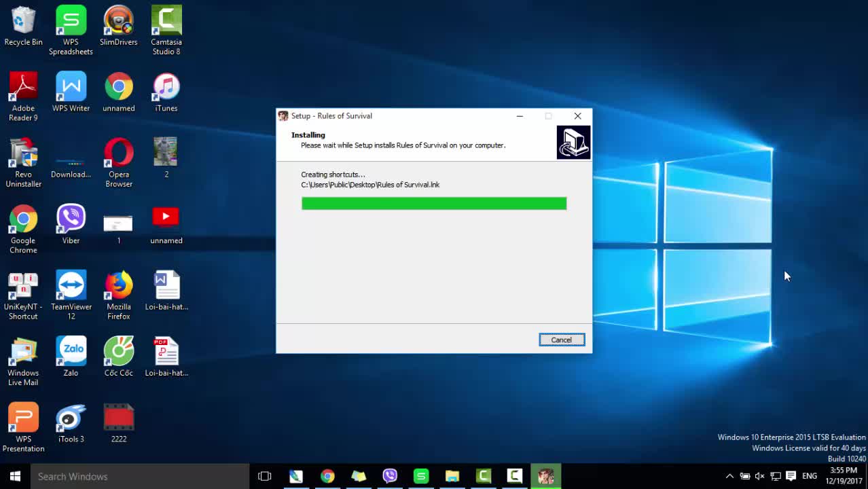Select the Word document Loi-bai-hat... on desktop
The image size is (868, 489).
coord(166,291)
